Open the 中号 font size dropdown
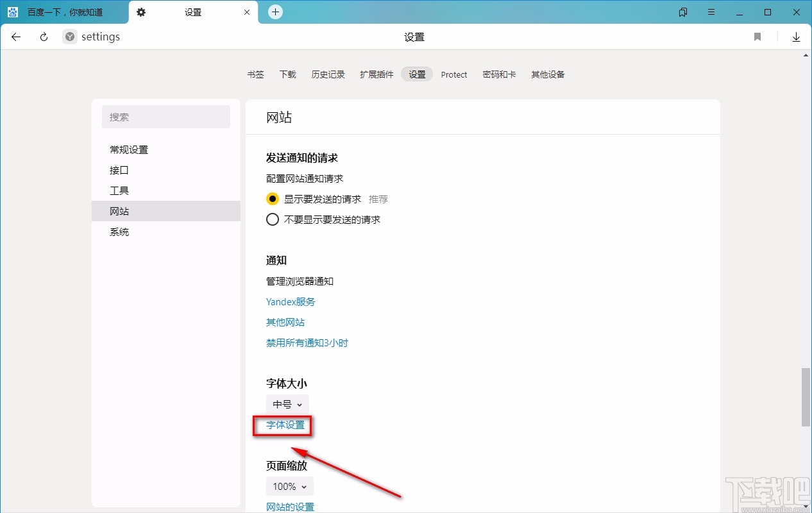This screenshot has height=513, width=812. pyautogui.click(x=287, y=405)
